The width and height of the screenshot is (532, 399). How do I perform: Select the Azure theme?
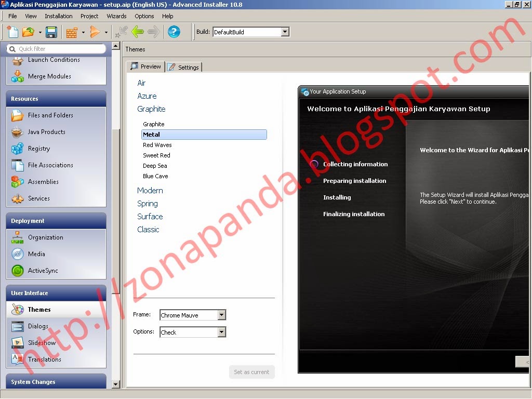pyautogui.click(x=147, y=96)
